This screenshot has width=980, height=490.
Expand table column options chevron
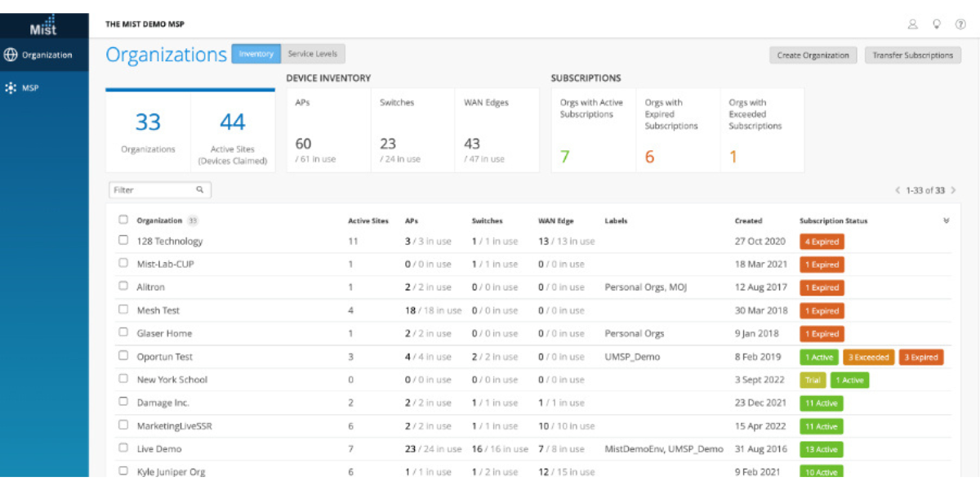[947, 220]
